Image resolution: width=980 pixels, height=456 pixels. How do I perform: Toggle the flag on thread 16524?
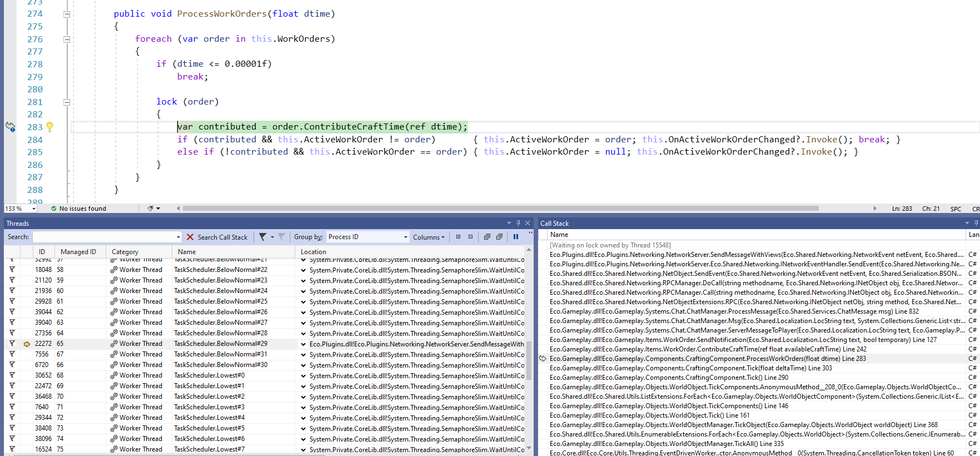point(12,449)
